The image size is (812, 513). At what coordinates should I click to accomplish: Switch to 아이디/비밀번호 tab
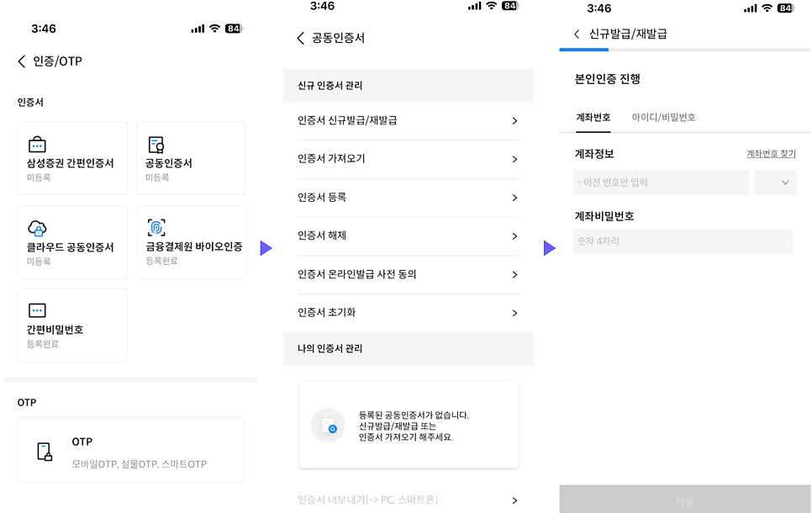[x=663, y=118]
